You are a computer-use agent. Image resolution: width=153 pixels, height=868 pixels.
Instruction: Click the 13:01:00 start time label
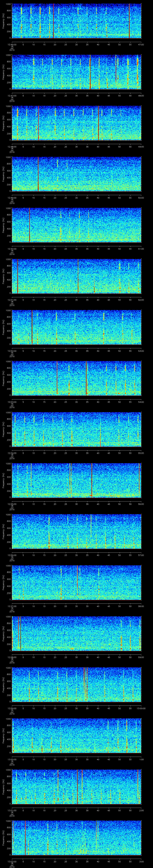coord(12,811)
